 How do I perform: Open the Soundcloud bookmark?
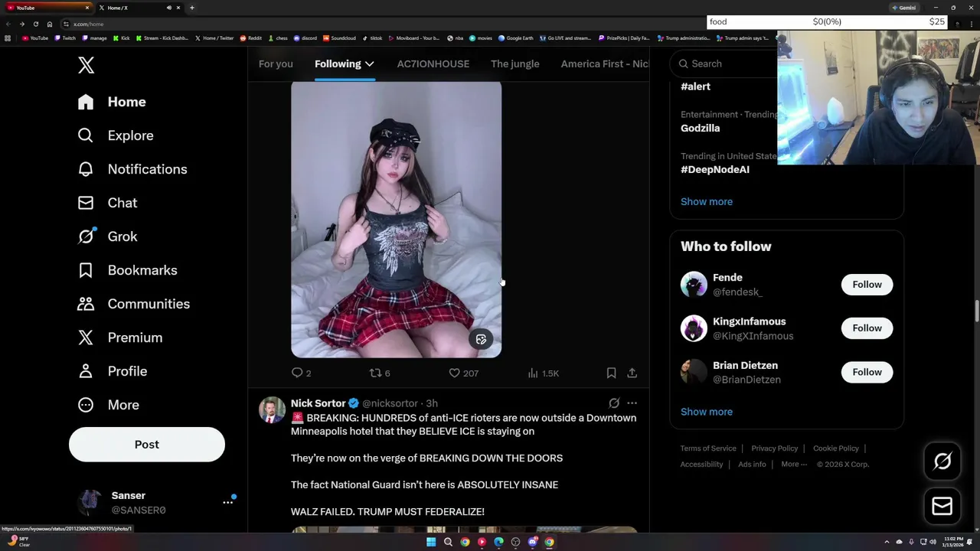(339, 38)
